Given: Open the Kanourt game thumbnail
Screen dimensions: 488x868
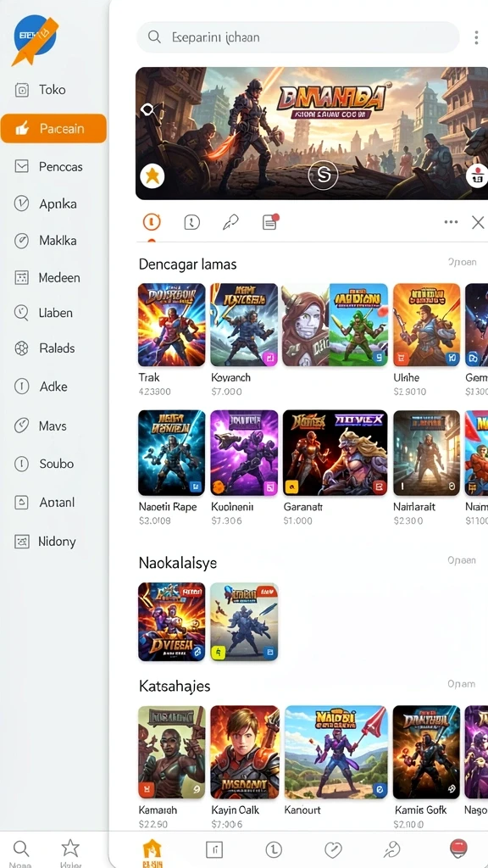Looking at the screenshot, I should pyautogui.click(x=335, y=752).
